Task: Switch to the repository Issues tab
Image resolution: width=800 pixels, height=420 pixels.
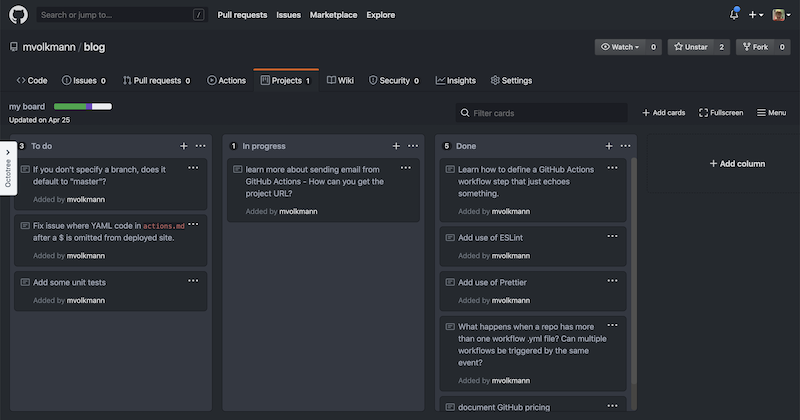Action: [x=84, y=81]
